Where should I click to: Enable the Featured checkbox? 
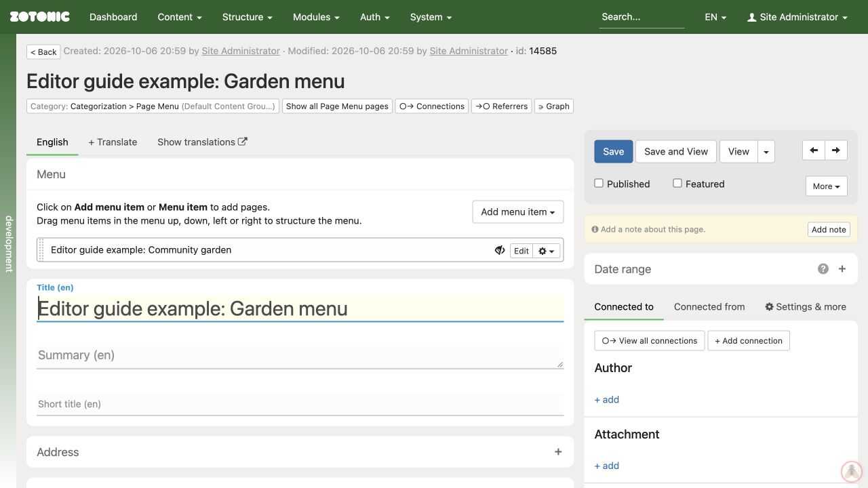click(677, 183)
